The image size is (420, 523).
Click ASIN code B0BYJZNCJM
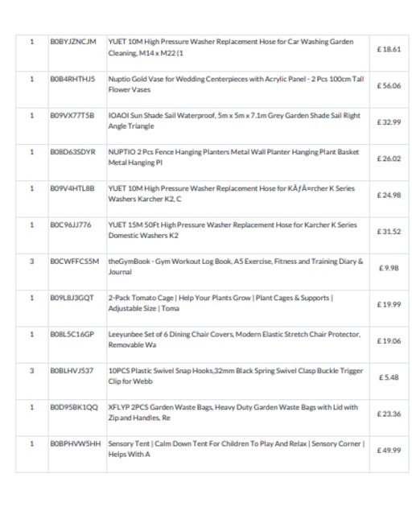pos(73,42)
